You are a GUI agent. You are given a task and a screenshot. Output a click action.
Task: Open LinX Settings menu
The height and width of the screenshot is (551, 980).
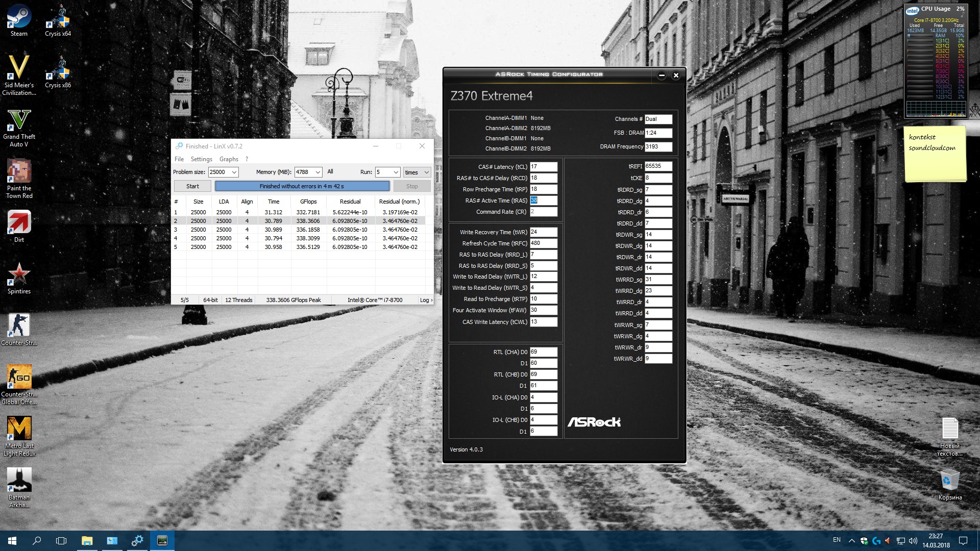click(201, 159)
